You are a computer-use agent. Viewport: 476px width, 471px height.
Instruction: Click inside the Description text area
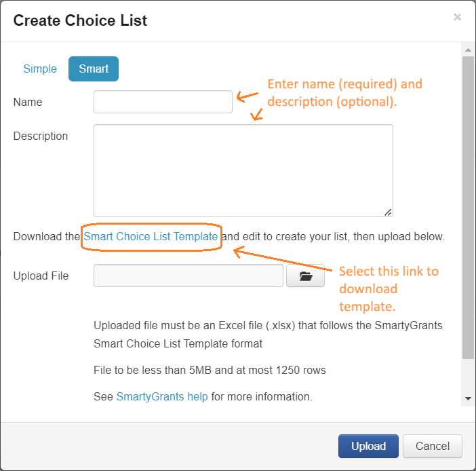point(243,170)
